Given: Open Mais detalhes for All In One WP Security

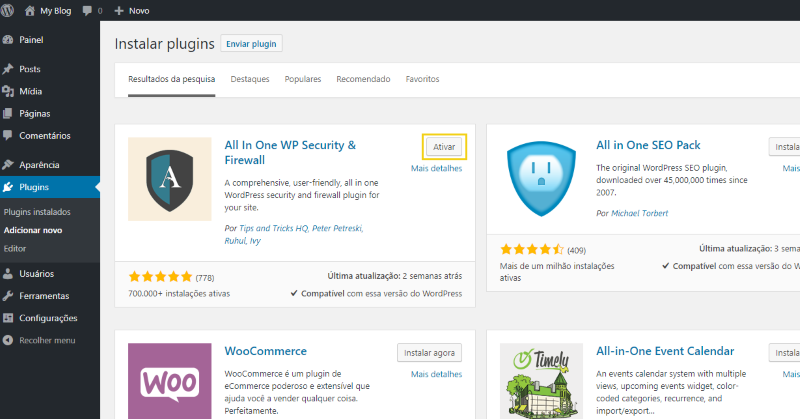Looking at the screenshot, I should [x=437, y=168].
